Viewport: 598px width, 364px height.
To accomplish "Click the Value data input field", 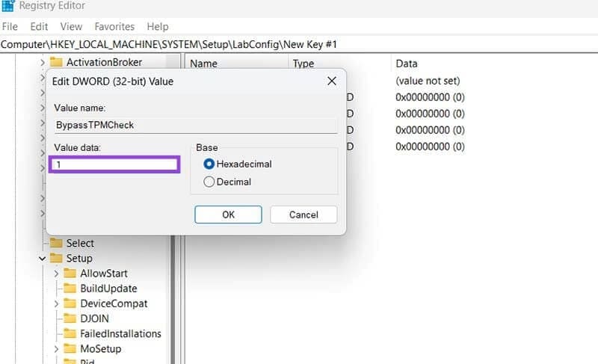I will click(x=114, y=164).
